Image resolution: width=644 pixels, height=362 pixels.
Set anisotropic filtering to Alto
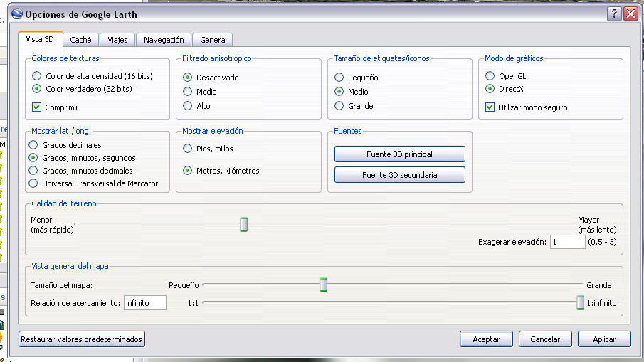click(x=188, y=106)
